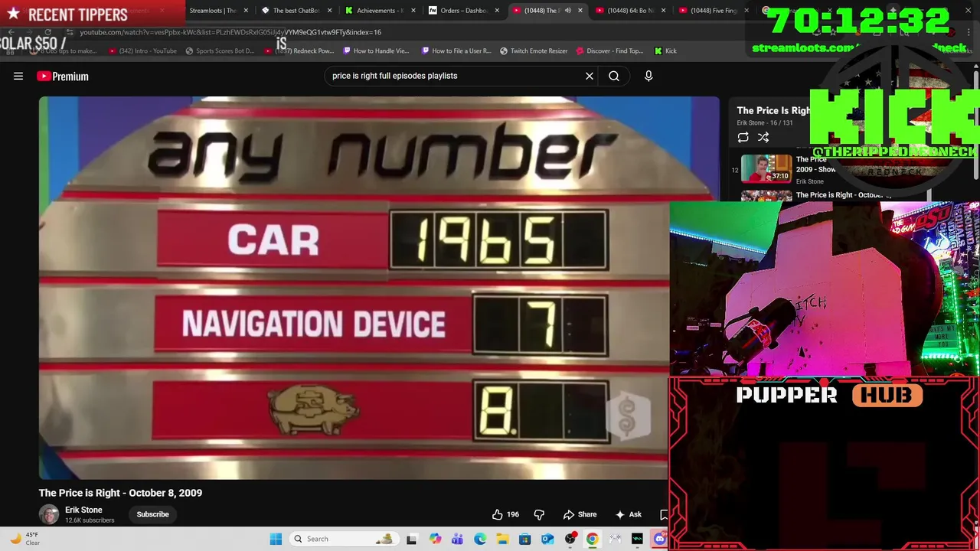Open Microsoft Edge from the taskbar
The width and height of the screenshot is (980, 551).
[480, 539]
